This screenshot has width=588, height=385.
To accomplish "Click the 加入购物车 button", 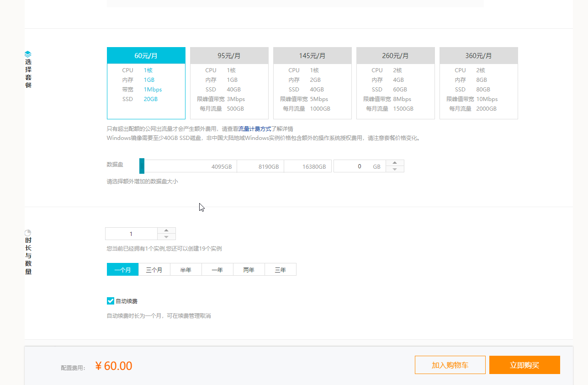I will pyautogui.click(x=450, y=364).
